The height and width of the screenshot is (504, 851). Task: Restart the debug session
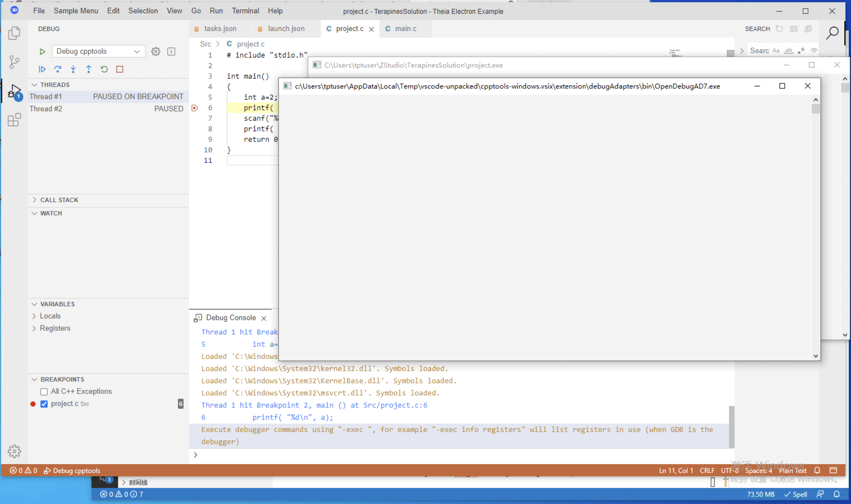tap(104, 69)
